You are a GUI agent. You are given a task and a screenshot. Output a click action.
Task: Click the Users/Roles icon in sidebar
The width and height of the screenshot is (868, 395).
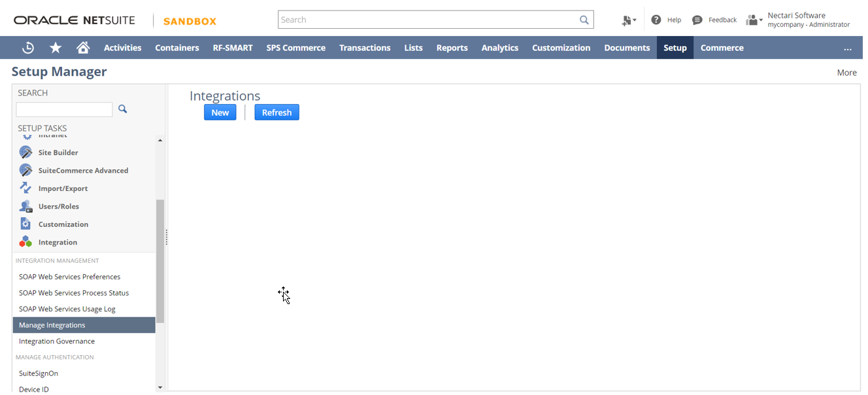pyautogui.click(x=25, y=206)
